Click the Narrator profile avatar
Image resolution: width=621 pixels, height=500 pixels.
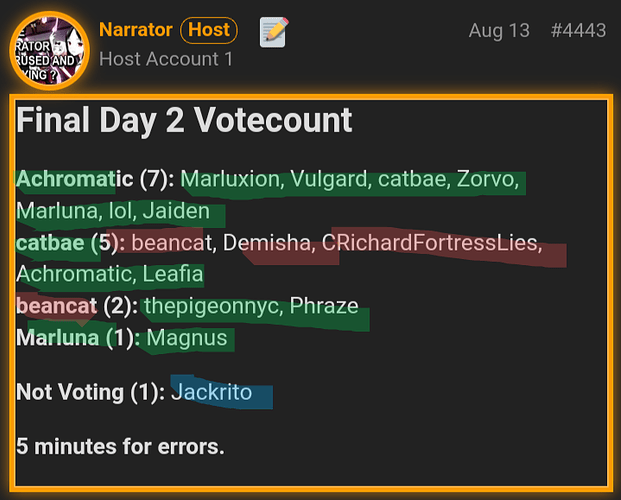(50, 51)
